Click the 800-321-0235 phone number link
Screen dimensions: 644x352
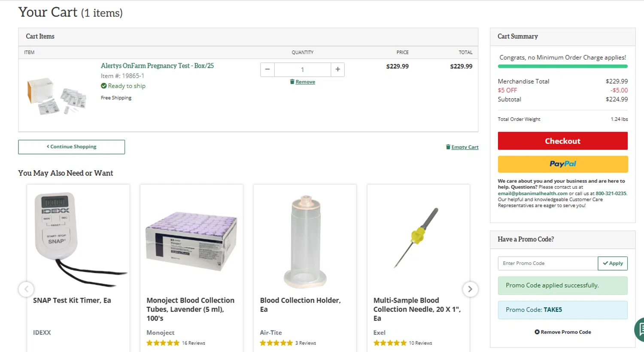click(611, 193)
